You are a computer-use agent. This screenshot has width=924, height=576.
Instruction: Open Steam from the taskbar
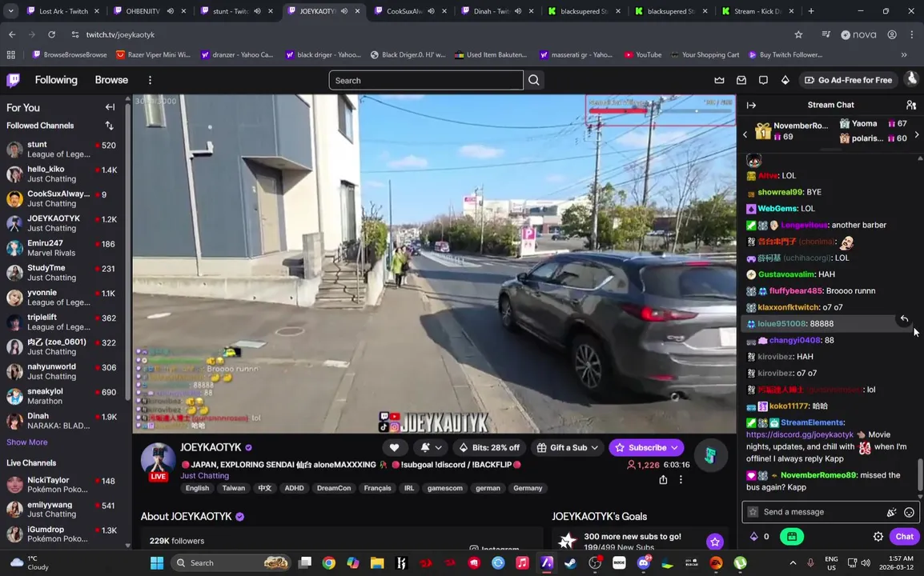tap(570, 563)
